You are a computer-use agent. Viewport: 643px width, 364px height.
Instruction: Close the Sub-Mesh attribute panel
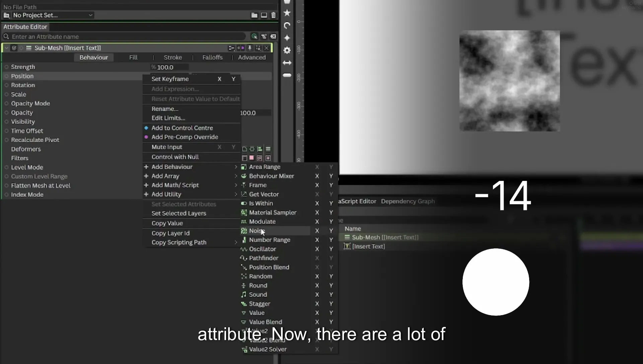coord(267,48)
